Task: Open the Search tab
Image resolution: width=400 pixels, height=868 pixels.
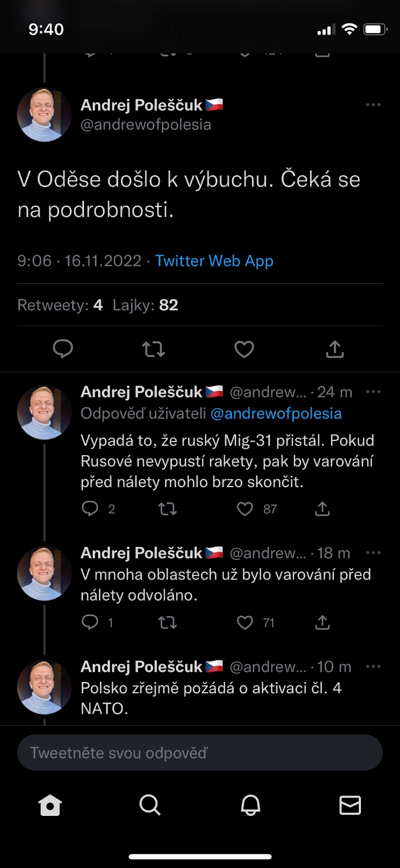Action: coord(150,806)
